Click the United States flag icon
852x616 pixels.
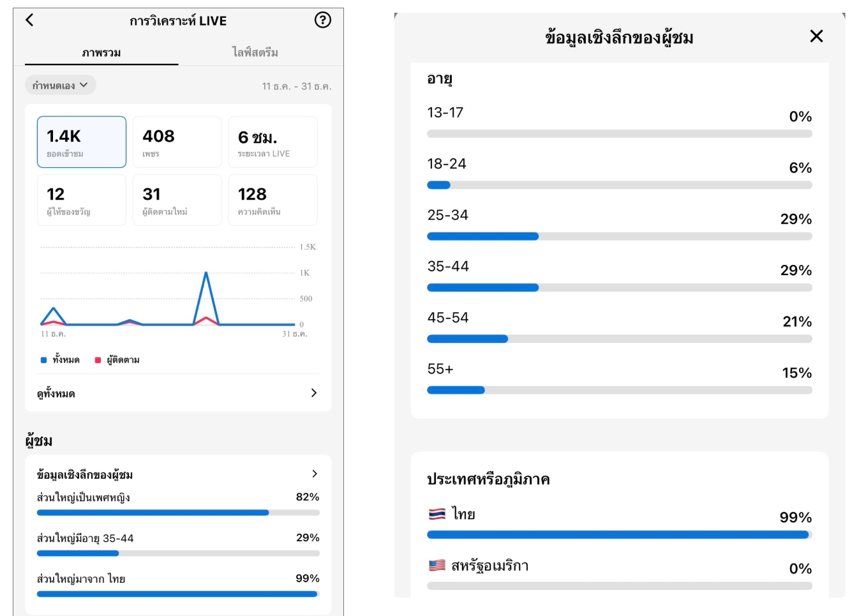437,565
